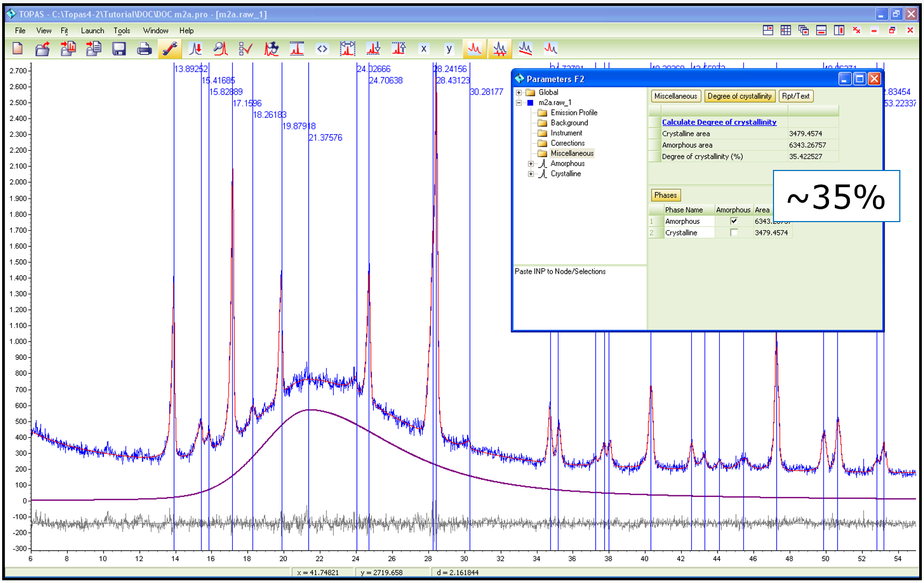Maximize the Parameters F2 window
This screenshot has width=924, height=583.
(x=859, y=79)
